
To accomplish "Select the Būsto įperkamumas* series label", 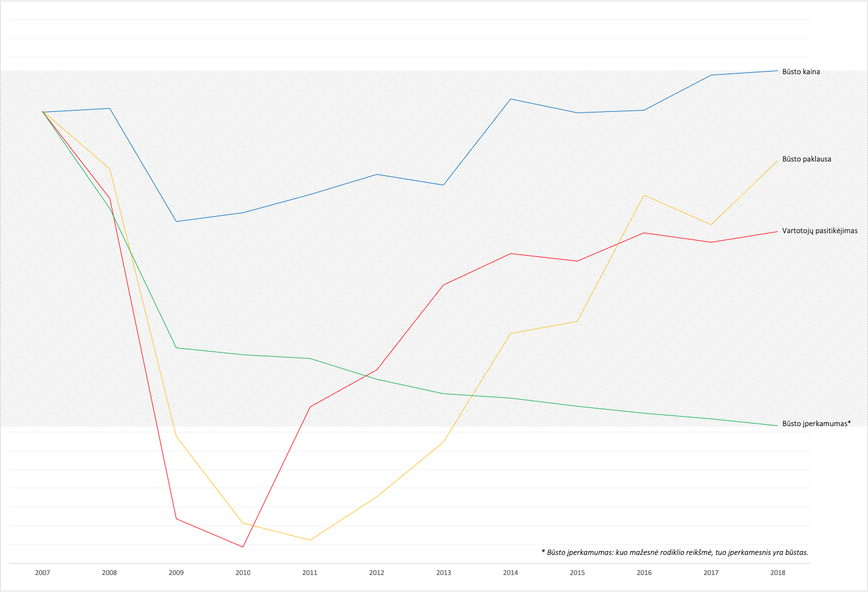I will 816,424.
